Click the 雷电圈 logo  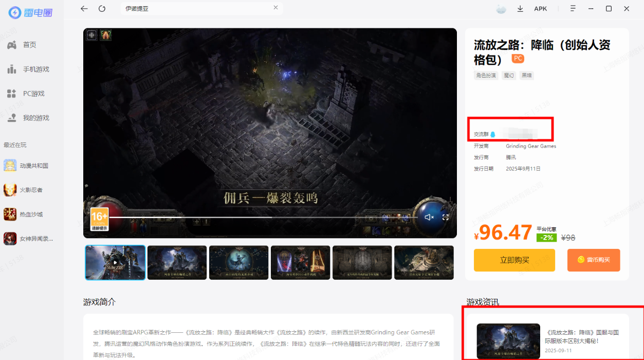click(31, 12)
